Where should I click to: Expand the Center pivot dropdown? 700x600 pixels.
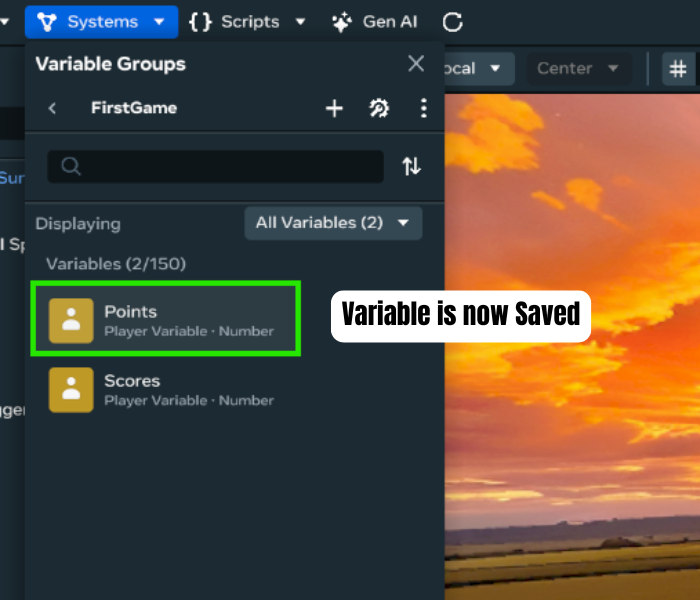tap(578, 69)
